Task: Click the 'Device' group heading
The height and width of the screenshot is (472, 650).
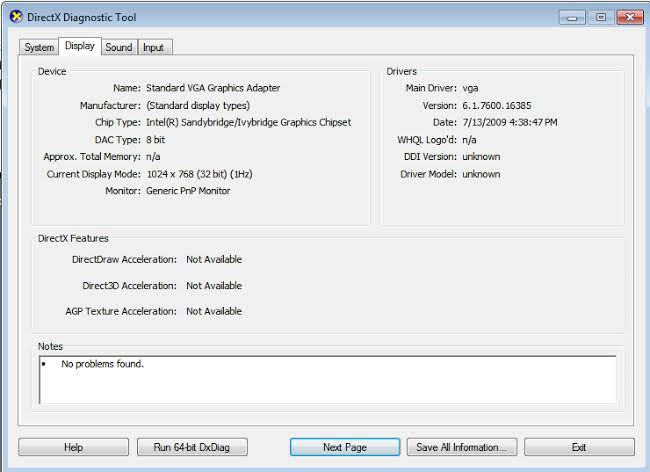Action: coord(52,71)
